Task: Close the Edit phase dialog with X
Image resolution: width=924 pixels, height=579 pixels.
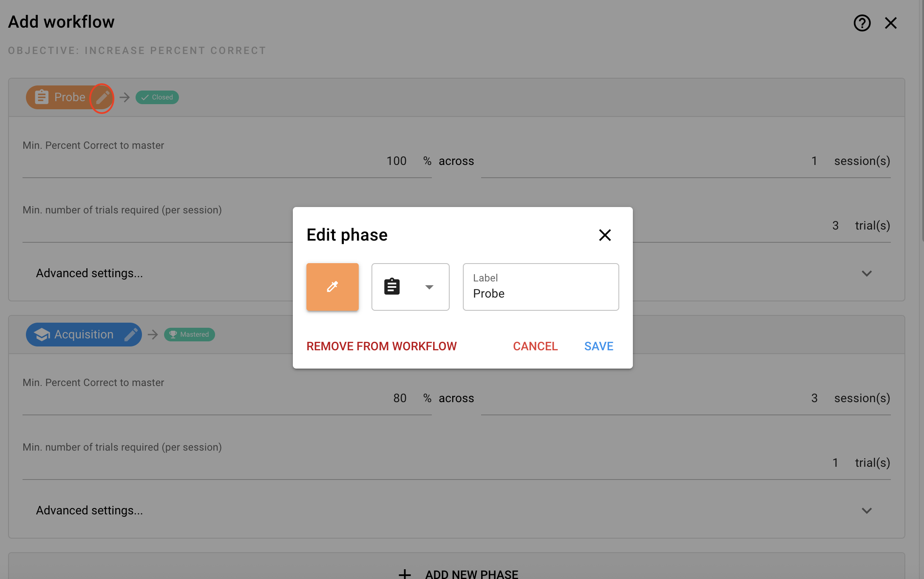Action: pyautogui.click(x=604, y=235)
